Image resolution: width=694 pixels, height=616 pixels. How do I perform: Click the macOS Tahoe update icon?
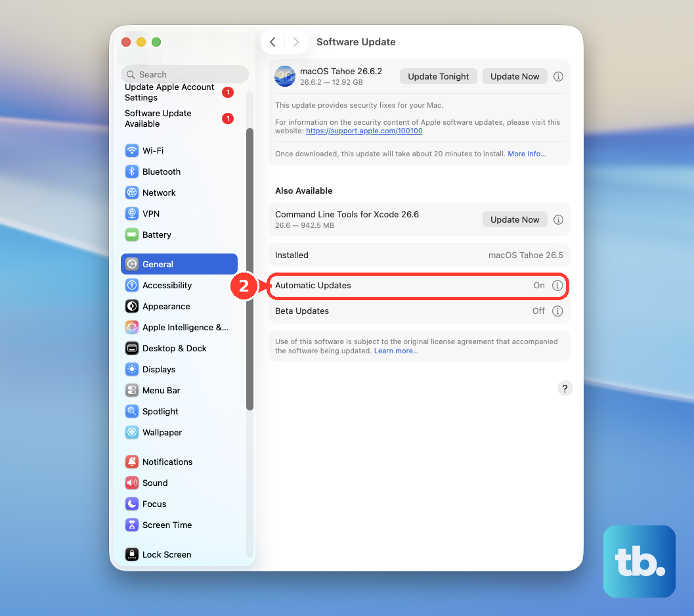[285, 76]
